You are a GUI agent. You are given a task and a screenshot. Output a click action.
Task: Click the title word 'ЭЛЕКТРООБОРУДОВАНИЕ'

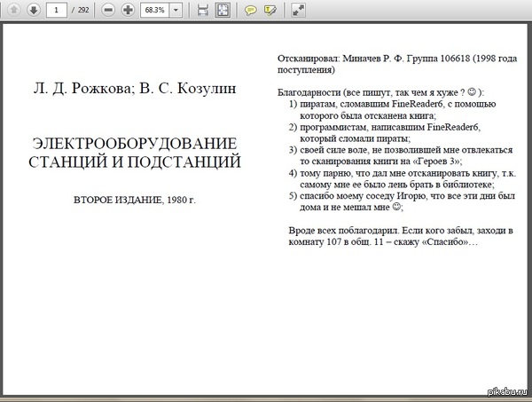(135, 144)
